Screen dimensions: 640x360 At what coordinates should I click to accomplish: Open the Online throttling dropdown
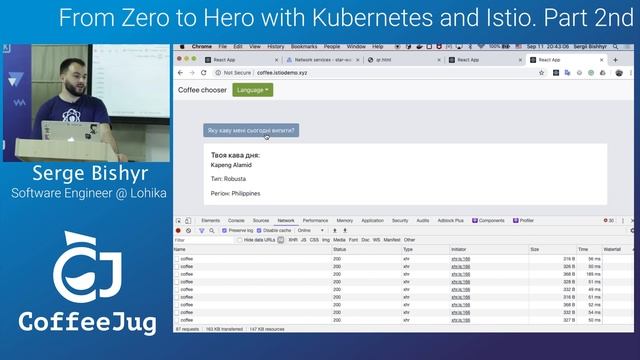(x=311, y=231)
